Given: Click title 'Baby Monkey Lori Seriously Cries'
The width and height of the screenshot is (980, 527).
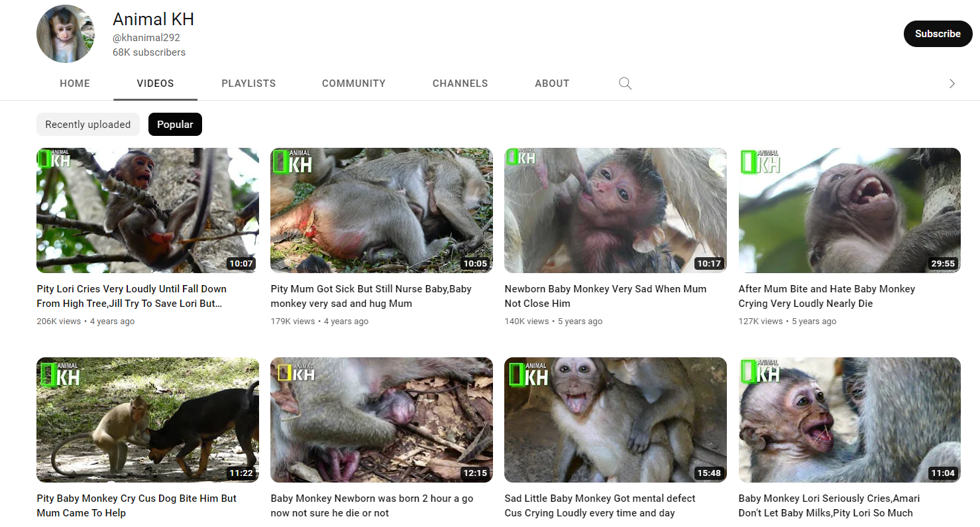Looking at the screenshot, I should (829, 506).
